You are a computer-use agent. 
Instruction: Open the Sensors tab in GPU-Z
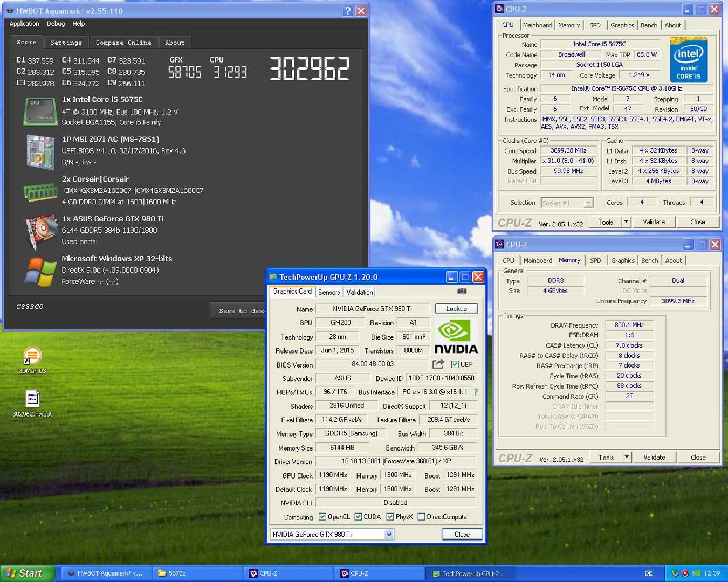tap(329, 292)
